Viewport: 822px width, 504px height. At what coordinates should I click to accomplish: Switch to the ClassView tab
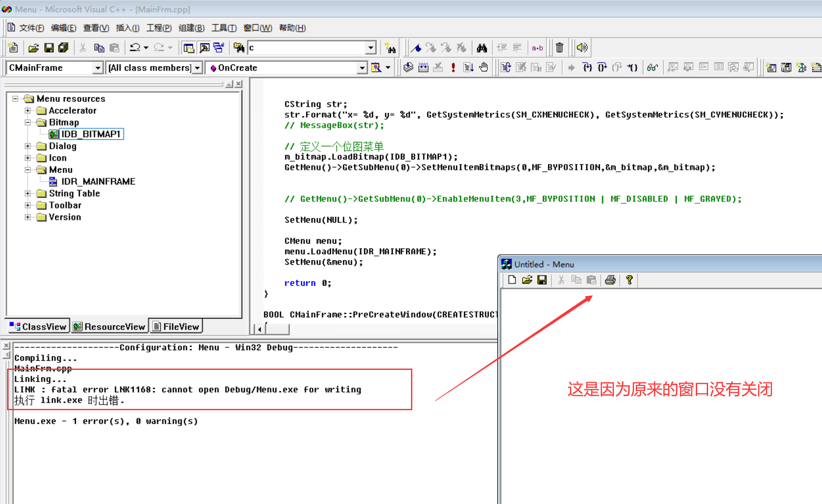click(38, 327)
